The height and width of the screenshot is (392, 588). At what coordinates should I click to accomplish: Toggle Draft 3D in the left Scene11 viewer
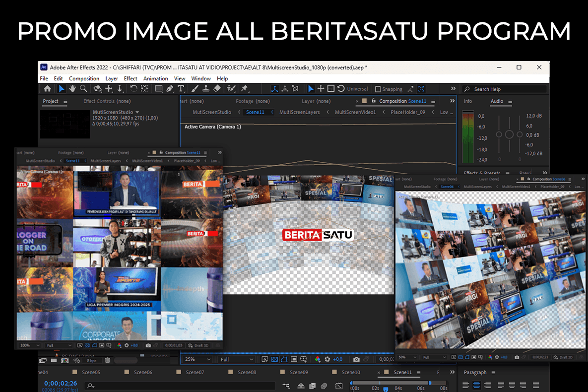click(198, 345)
